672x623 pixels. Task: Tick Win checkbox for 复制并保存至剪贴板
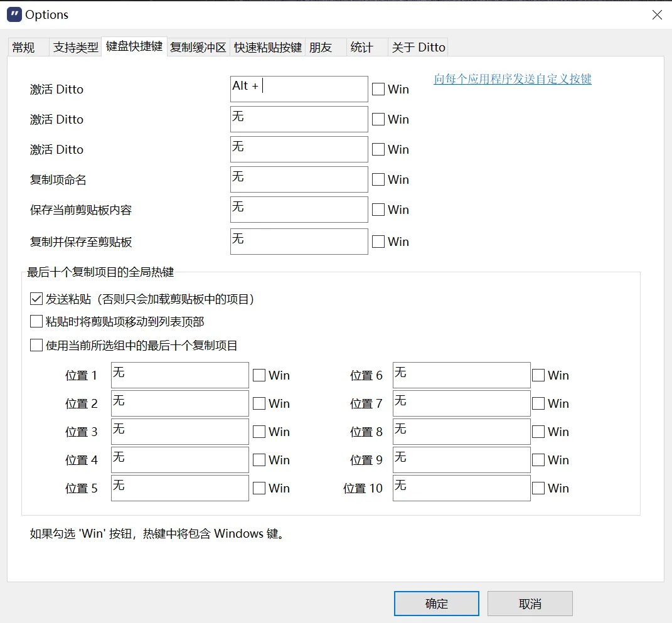(x=378, y=242)
